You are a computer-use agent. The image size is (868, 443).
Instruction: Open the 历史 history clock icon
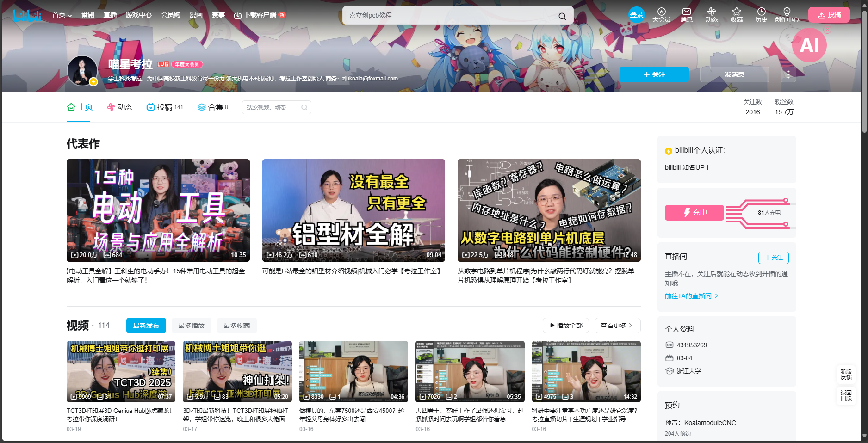point(761,15)
